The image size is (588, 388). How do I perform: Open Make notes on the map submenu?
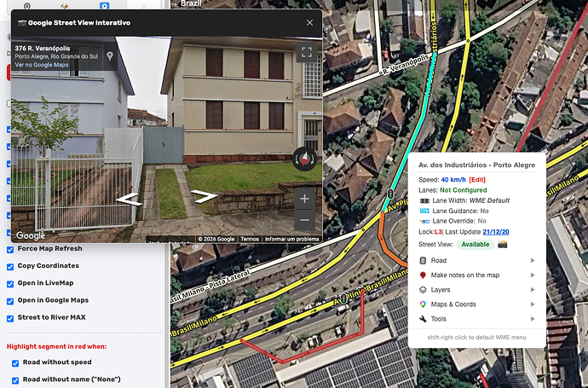[476, 275]
